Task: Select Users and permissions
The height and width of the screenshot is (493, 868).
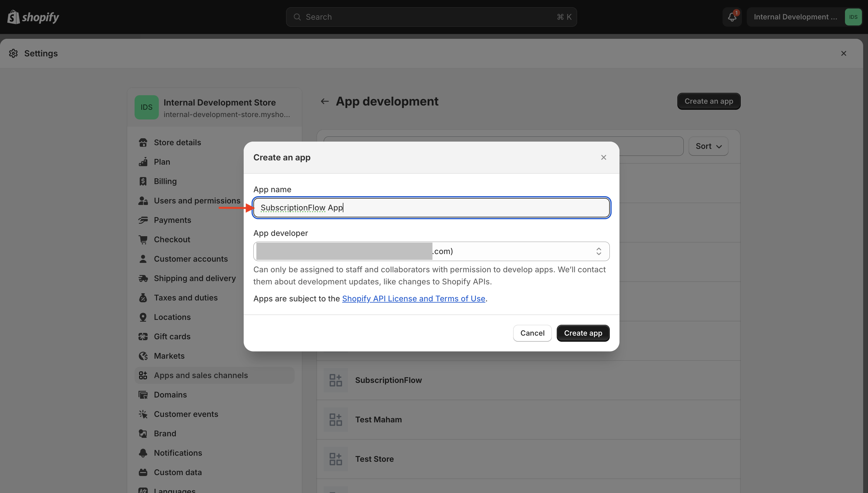Action: [x=214, y=201]
